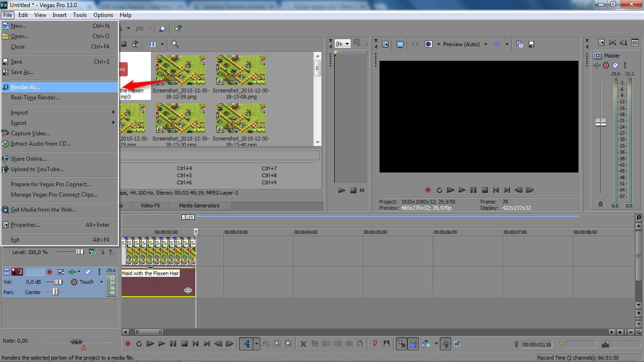
Task: Toggle Solo on the Master bus
Action: [625, 66]
